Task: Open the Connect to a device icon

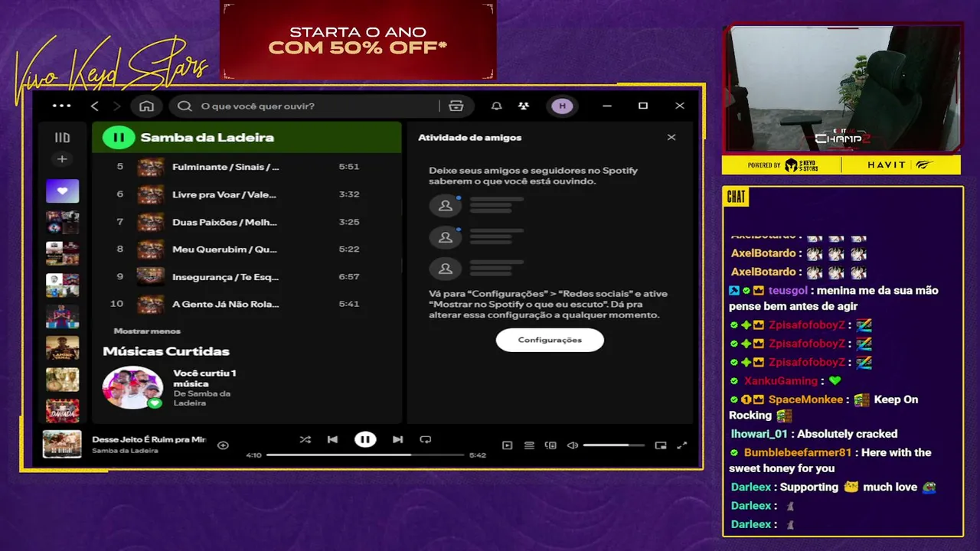Action: click(550, 445)
